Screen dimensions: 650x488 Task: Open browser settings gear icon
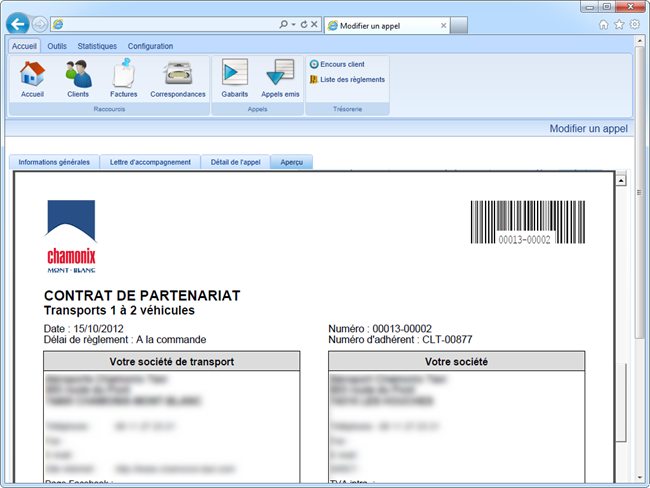click(634, 24)
